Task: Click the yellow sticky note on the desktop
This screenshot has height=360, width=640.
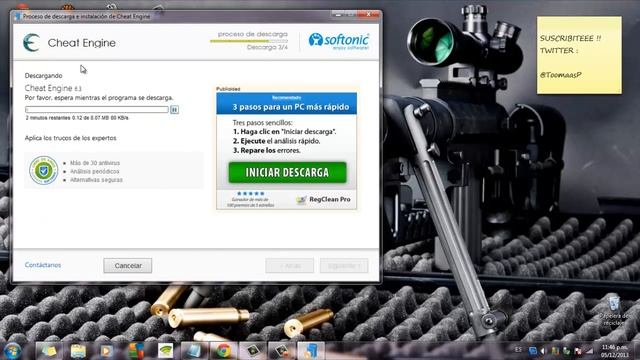Action: [x=579, y=55]
